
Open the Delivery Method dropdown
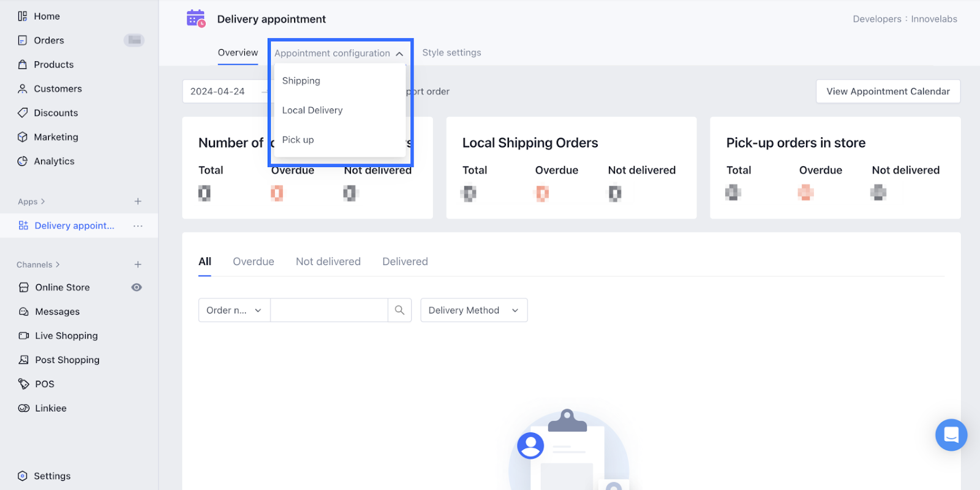point(473,310)
